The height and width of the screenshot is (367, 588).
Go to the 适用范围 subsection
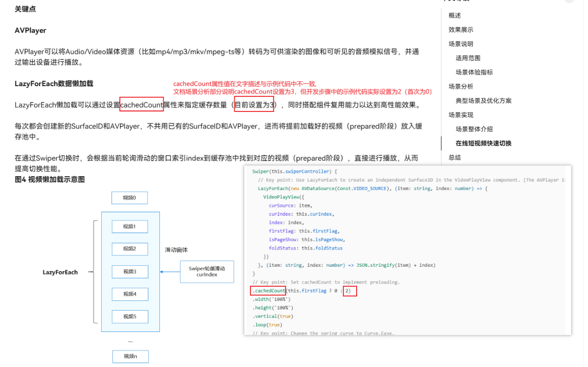(468, 58)
